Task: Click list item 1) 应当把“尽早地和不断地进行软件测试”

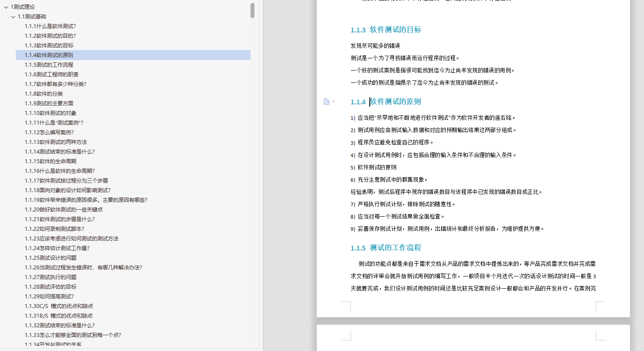Action: click(433, 118)
